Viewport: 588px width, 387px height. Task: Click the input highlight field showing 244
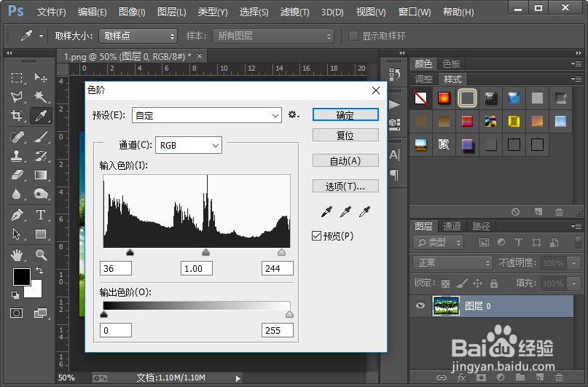pos(277,268)
